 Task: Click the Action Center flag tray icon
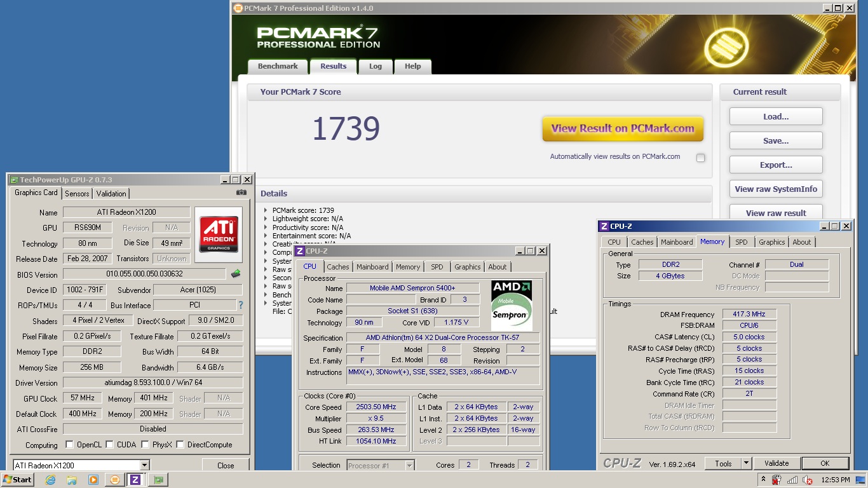(776, 480)
